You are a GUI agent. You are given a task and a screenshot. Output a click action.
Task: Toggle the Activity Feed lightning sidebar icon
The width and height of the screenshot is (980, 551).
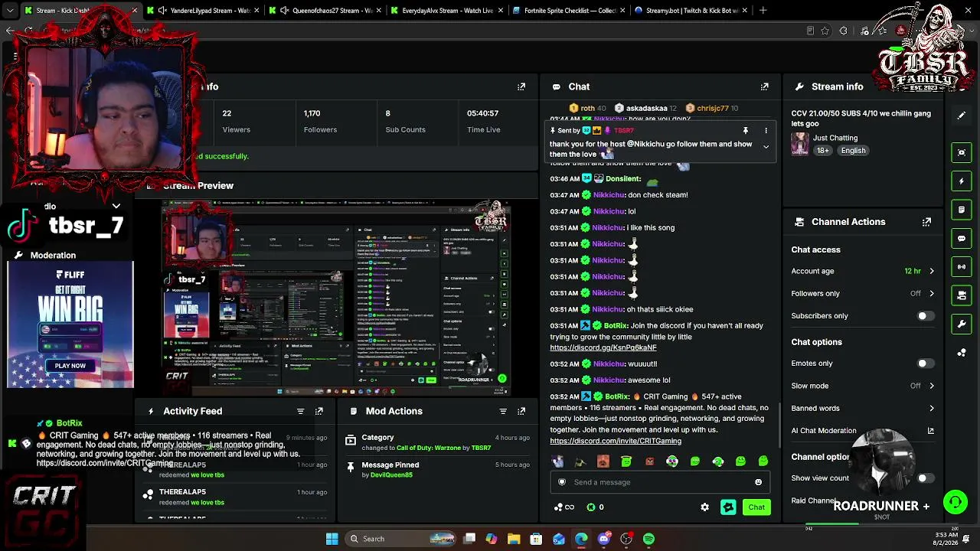pyautogui.click(x=962, y=181)
